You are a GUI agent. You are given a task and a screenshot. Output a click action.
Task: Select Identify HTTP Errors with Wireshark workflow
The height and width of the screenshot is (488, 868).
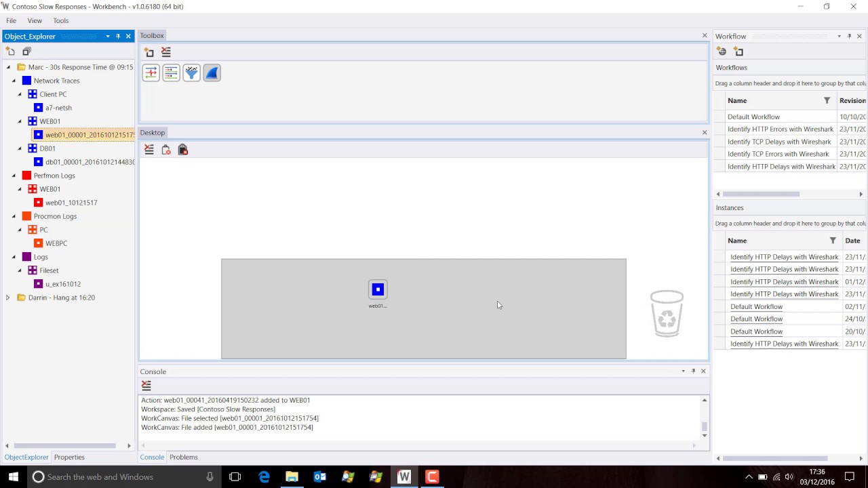tap(790, 129)
